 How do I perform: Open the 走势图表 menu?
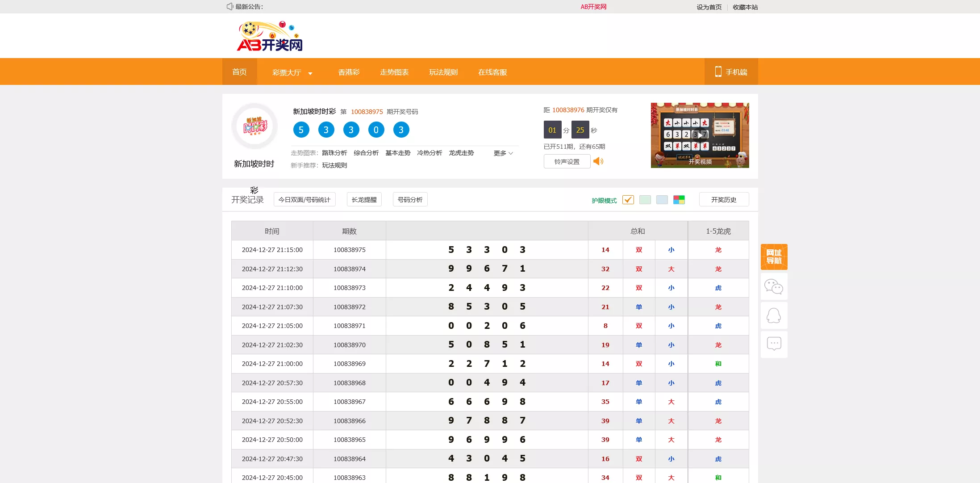394,72
